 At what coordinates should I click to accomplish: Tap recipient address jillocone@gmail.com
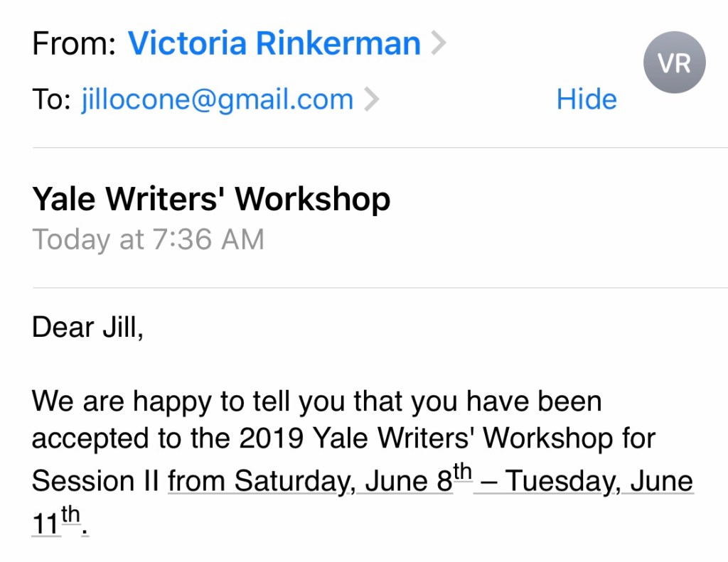point(218,99)
